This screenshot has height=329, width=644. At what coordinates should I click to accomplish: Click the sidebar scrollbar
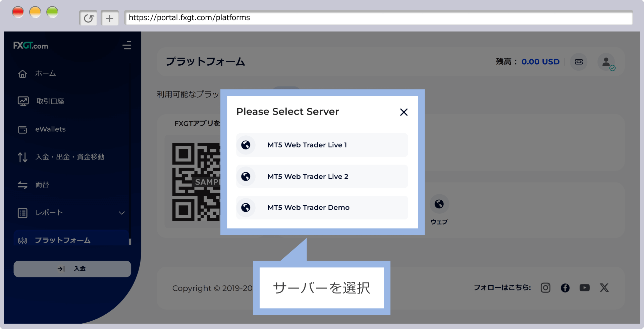tap(130, 242)
